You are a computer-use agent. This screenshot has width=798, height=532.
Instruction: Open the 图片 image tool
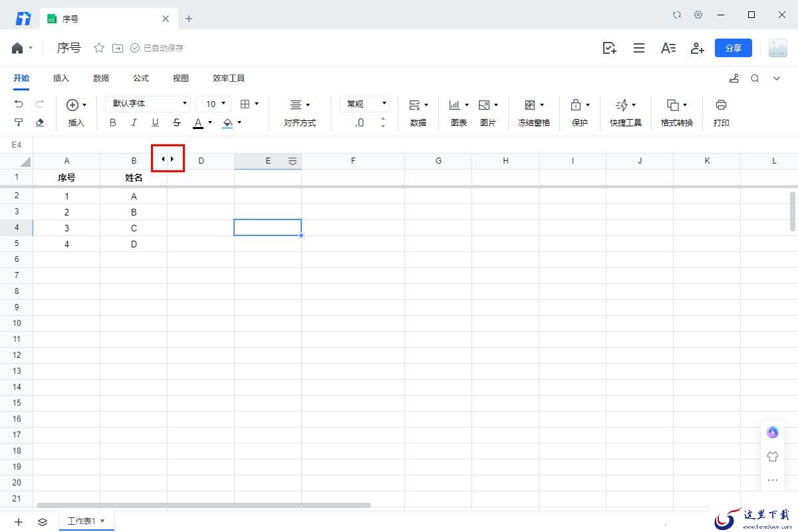[488, 113]
